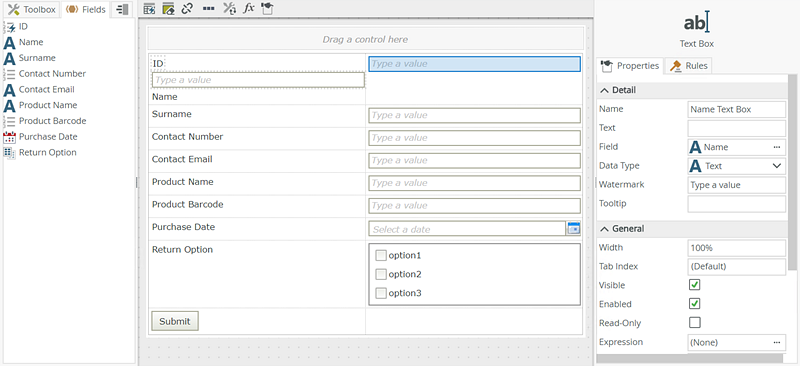
Task: Click the Contact Number text box
Action: click(474, 138)
